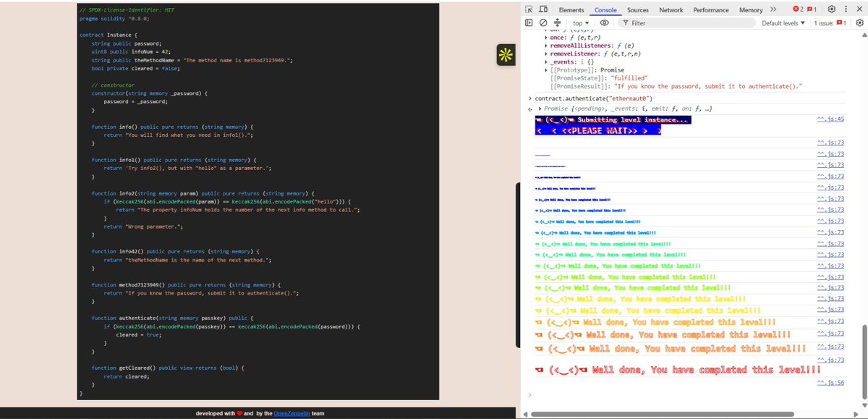
Task: Open the 1 issue link in the console toolbar
Action: click(831, 23)
